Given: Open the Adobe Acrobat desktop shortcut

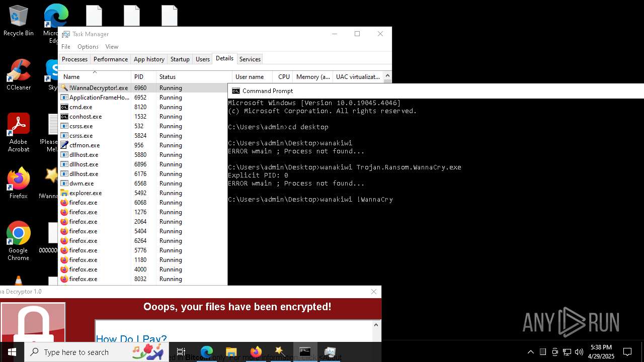Looking at the screenshot, I should tap(19, 132).
